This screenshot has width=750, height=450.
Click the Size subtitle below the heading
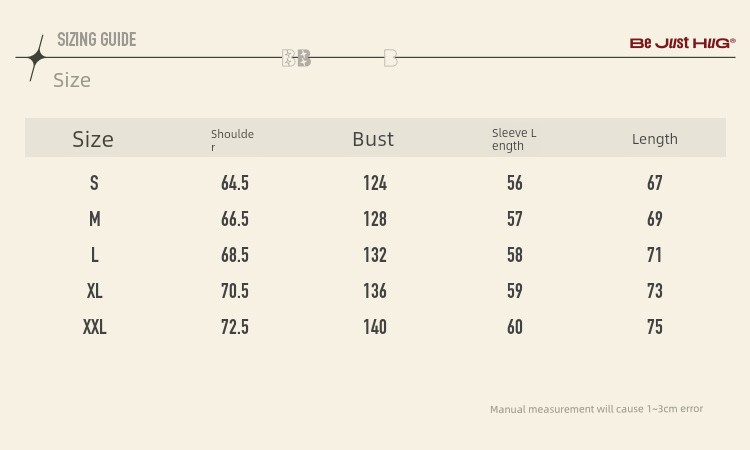click(72, 80)
